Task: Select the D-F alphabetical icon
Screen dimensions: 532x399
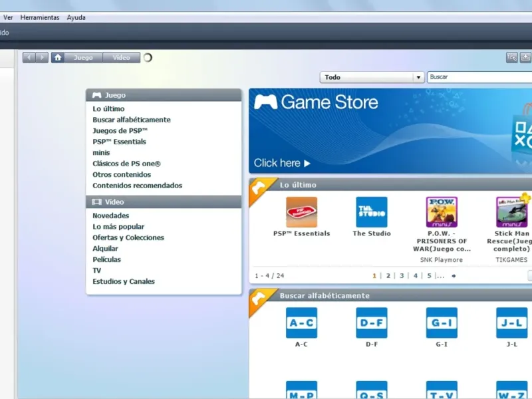Action: click(372, 323)
